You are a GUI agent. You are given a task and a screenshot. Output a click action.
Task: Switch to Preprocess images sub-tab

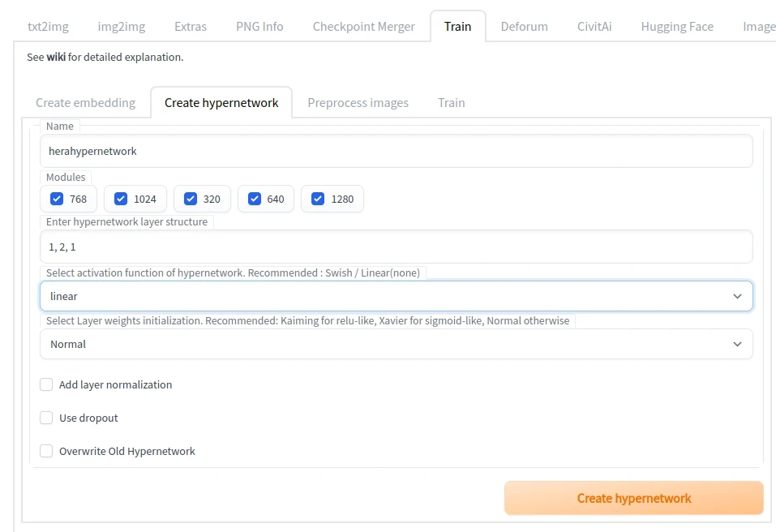point(358,103)
